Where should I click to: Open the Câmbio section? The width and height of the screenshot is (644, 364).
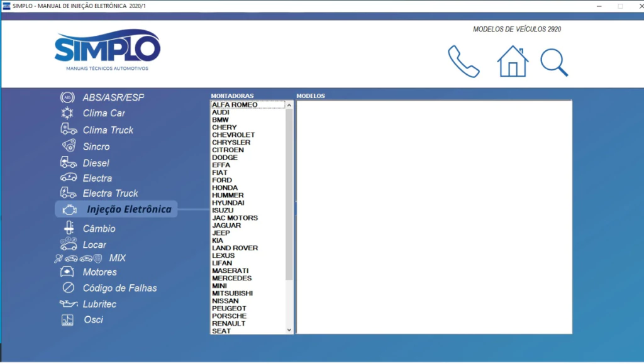99,229
